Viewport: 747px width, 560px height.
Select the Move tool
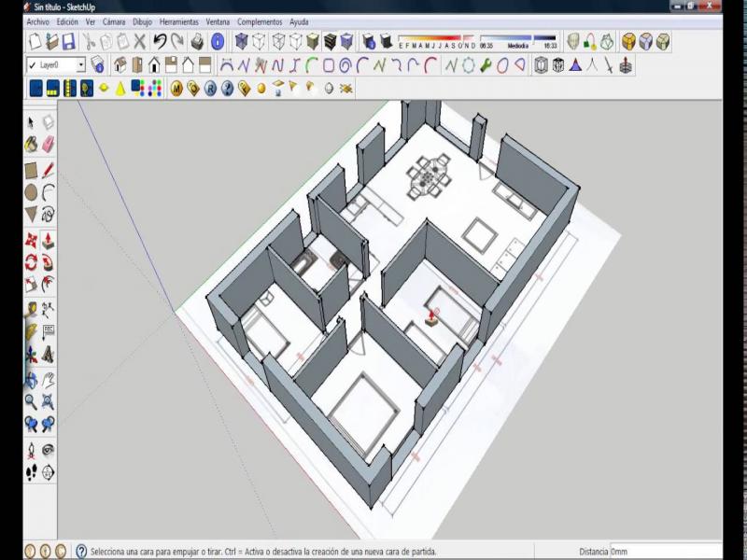[x=31, y=239]
